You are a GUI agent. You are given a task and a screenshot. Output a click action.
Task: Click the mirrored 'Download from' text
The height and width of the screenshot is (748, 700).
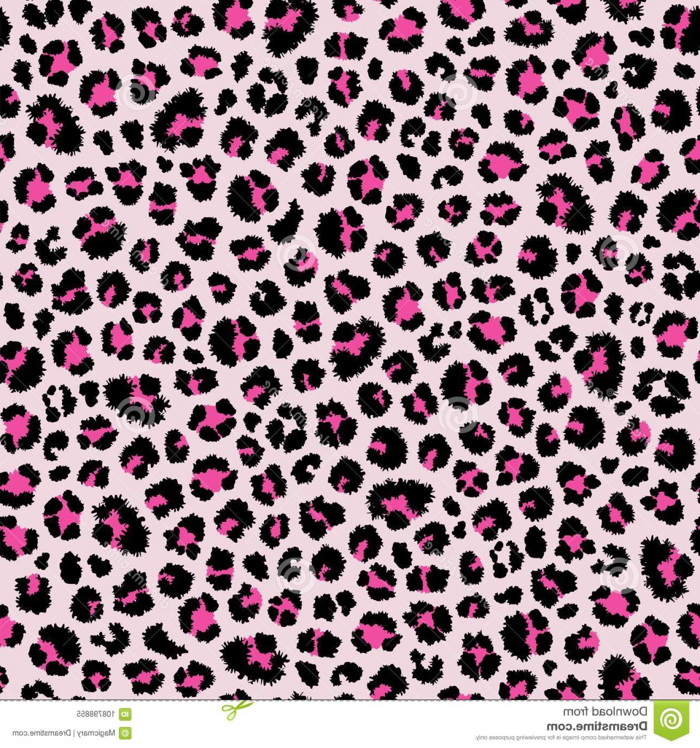click(x=605, y=712)
